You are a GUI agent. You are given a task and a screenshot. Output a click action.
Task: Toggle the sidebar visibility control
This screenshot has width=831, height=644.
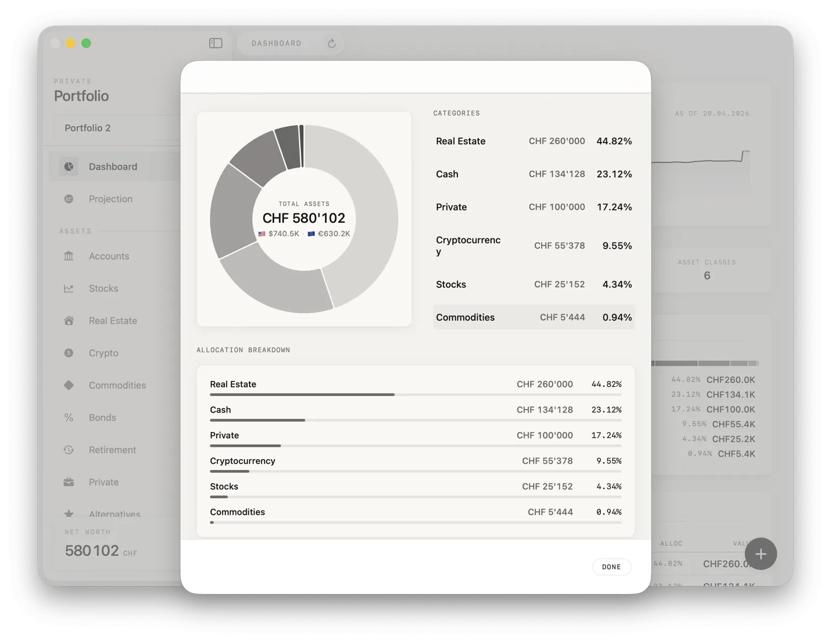pos(215,43)
